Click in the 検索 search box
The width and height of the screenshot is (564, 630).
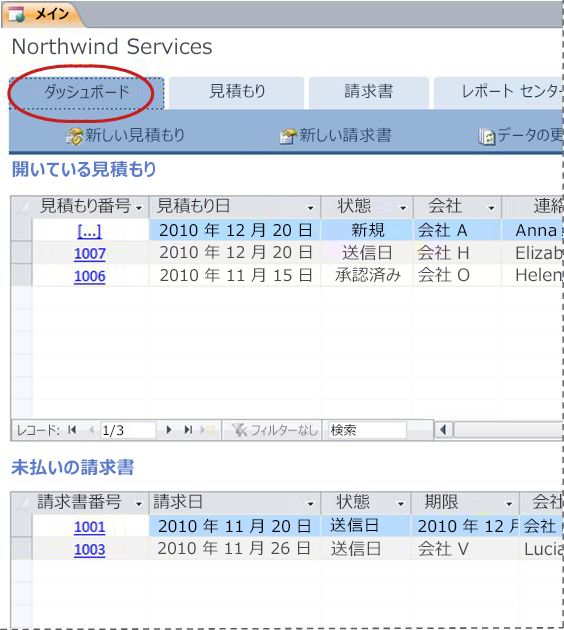click(x=367, y=430)
